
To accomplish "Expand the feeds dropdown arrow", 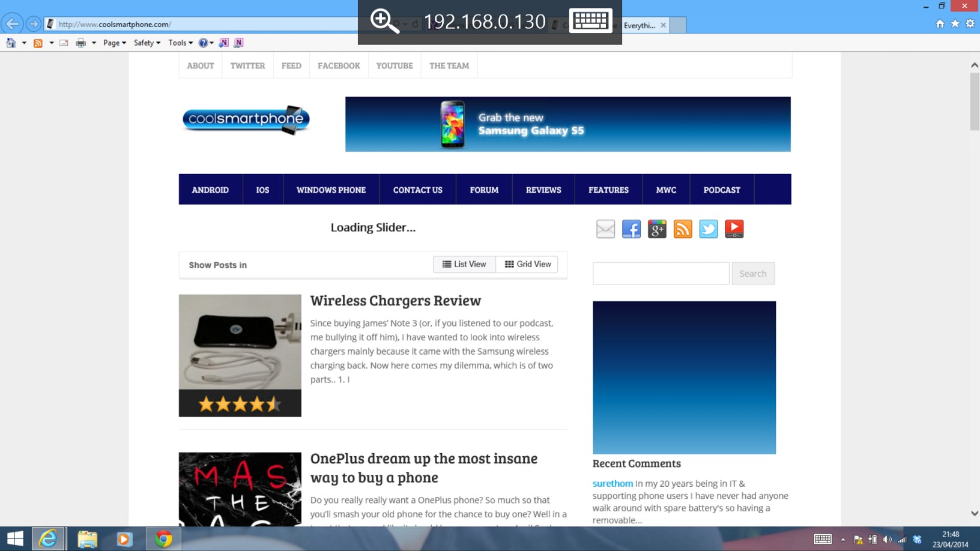I will pyautogui.click(x=51, y=43).
